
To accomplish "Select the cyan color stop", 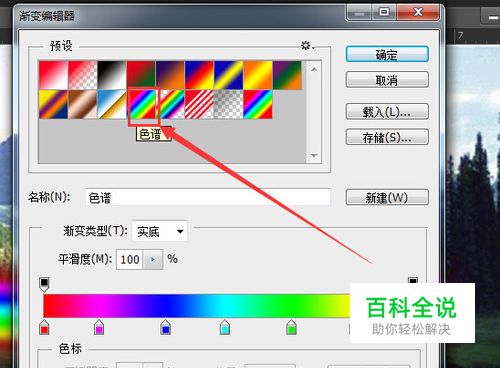I will [x=225, y=327].
